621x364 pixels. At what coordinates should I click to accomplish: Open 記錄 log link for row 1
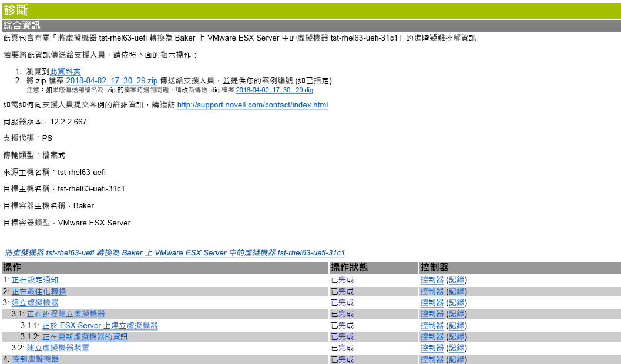(x=456, y=280)
